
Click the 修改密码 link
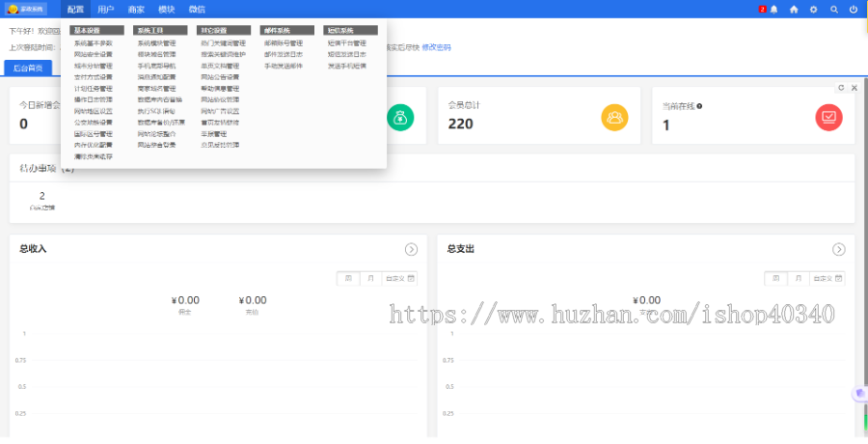click(x=436, y=47)
